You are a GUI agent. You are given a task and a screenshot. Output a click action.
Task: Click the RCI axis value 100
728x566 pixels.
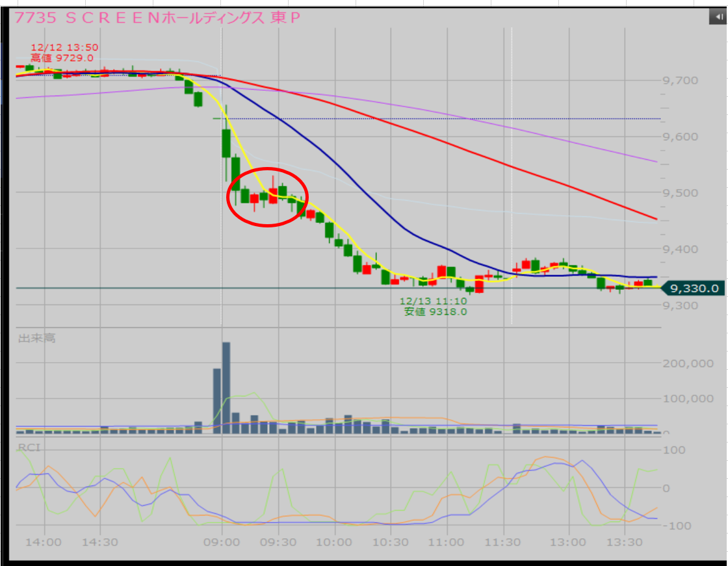click(x=674, y=450)
